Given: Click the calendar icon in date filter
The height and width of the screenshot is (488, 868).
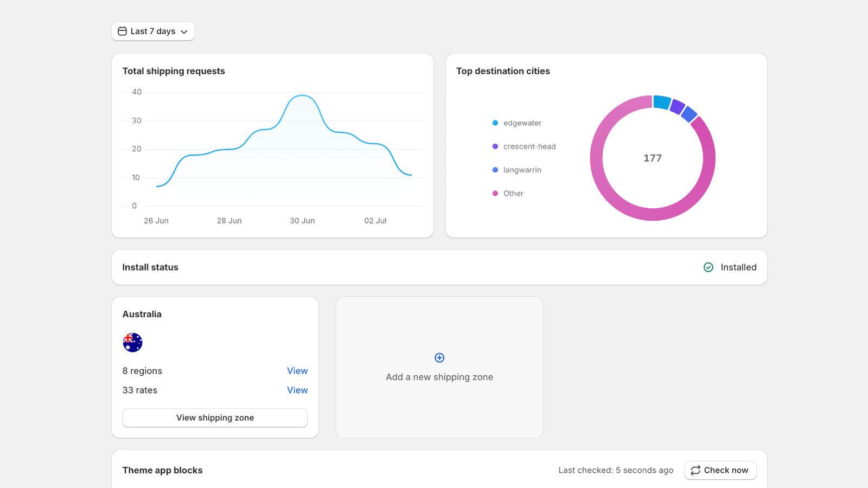Looking at the screenshot, I should 123,31.
